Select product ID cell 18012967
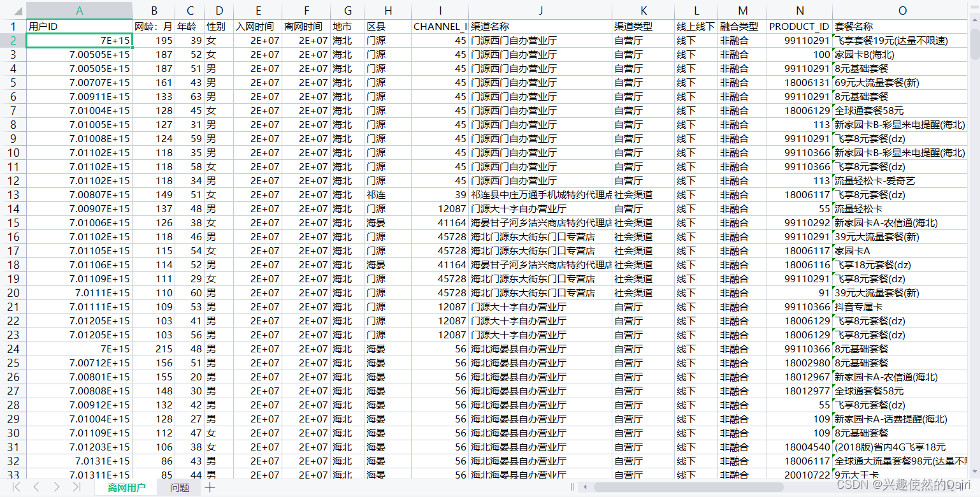 (x=800, y=377)
